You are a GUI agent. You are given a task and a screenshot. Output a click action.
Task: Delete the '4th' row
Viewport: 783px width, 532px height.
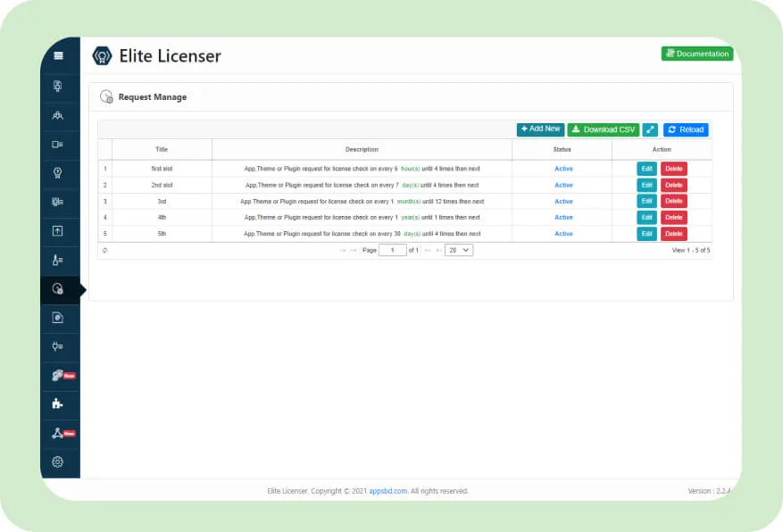coord(674,218)
